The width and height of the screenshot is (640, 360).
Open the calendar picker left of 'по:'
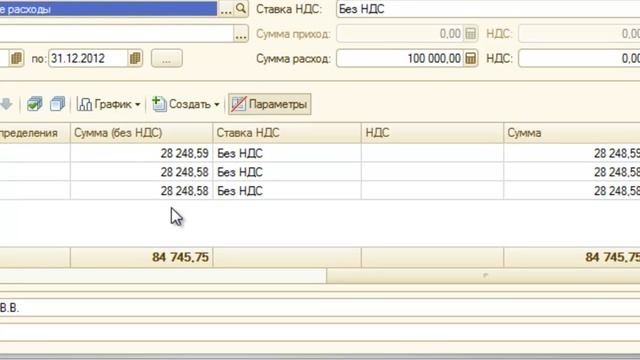point(16,58)
